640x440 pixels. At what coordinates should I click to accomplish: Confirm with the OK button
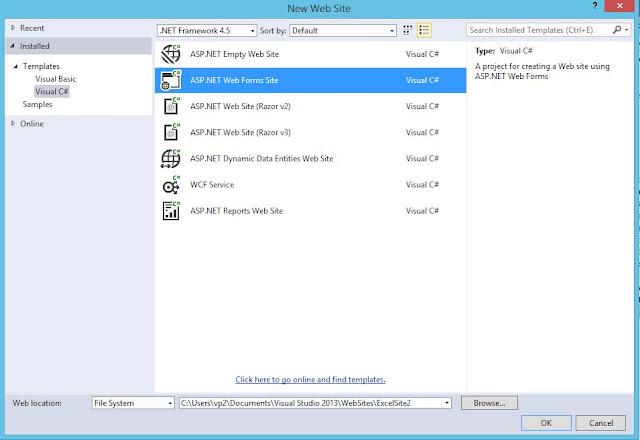[546, 423]
